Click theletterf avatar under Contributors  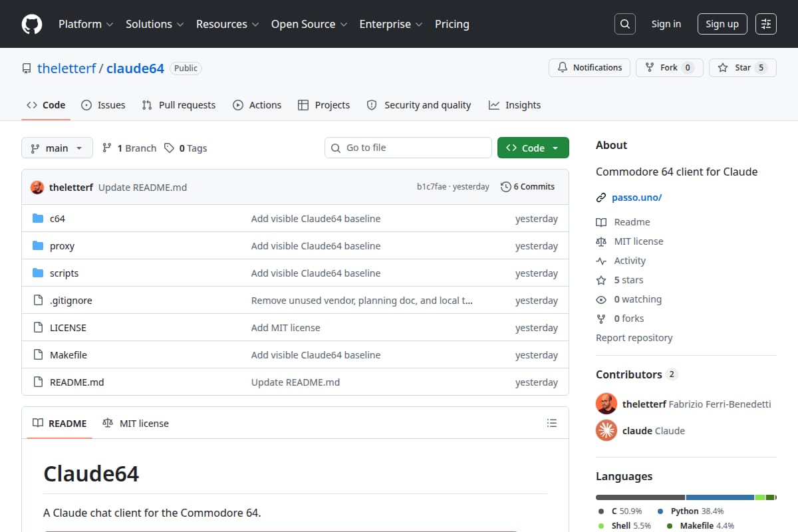[x=606, y=404]
